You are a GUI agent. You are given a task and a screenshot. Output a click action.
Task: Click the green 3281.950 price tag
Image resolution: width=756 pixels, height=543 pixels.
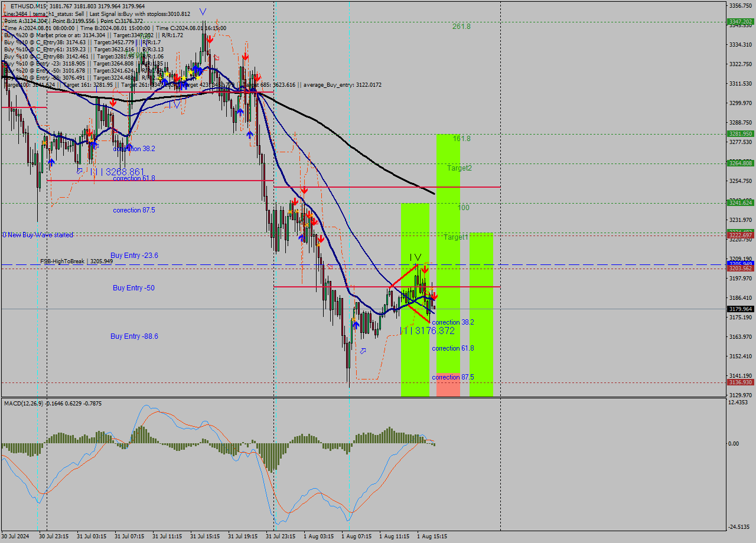coord(741,134)
